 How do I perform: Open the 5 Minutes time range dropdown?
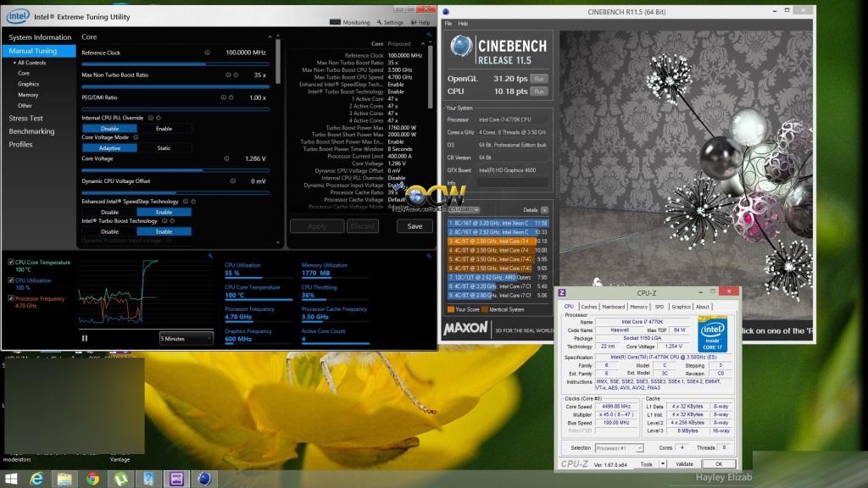click(186, 338)
